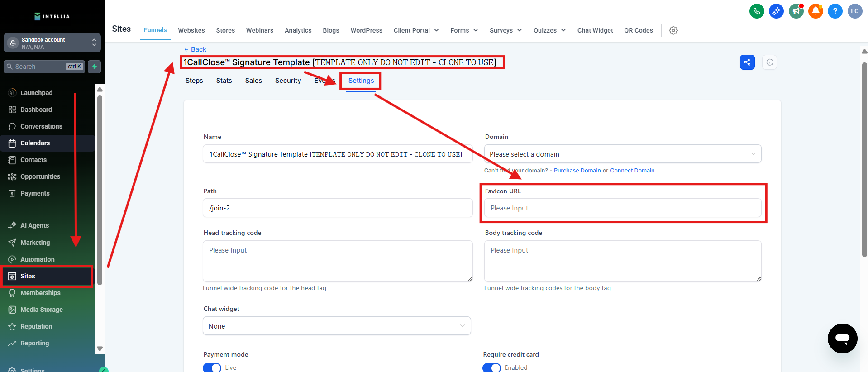The width and height of the screenshot is (868, 372).
Task: Open the Sites settings gear icon
Action: tap(673, 30)
